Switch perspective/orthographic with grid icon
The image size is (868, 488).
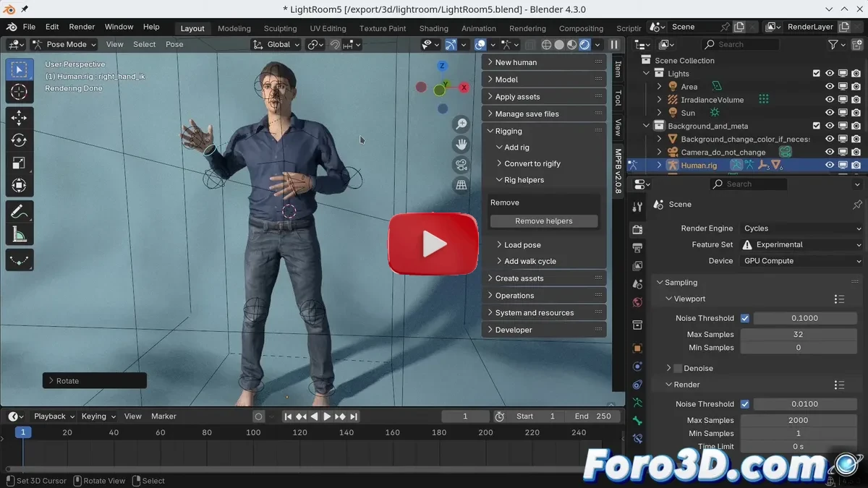pos(461,185)
